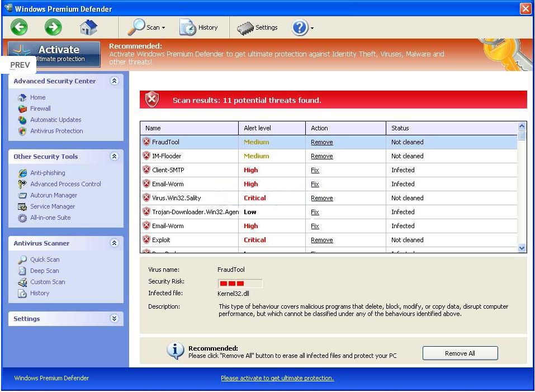Click the blue Help question mark icon
535x392 pixels.
click(x=300, y=27)
